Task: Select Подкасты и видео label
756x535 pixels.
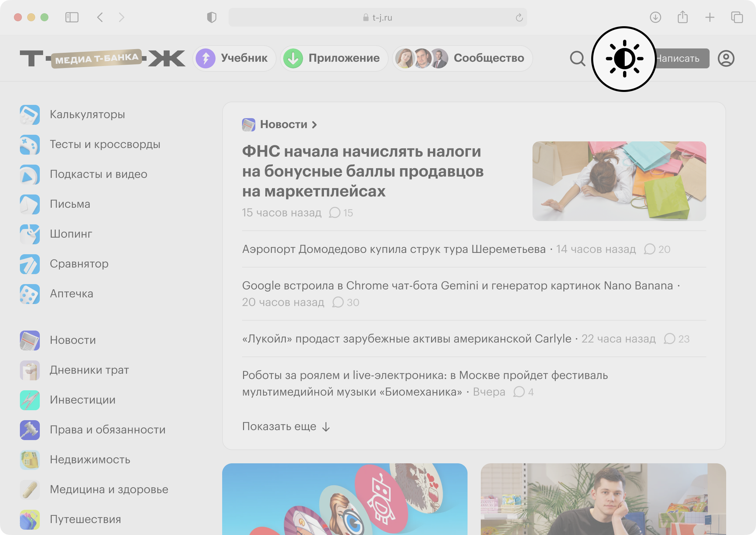Action: pos(98,174)
